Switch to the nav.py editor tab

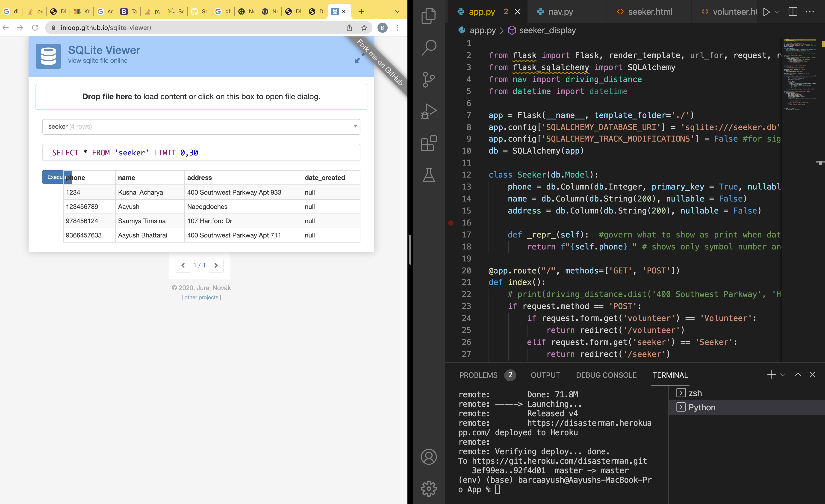click(560, 12)
